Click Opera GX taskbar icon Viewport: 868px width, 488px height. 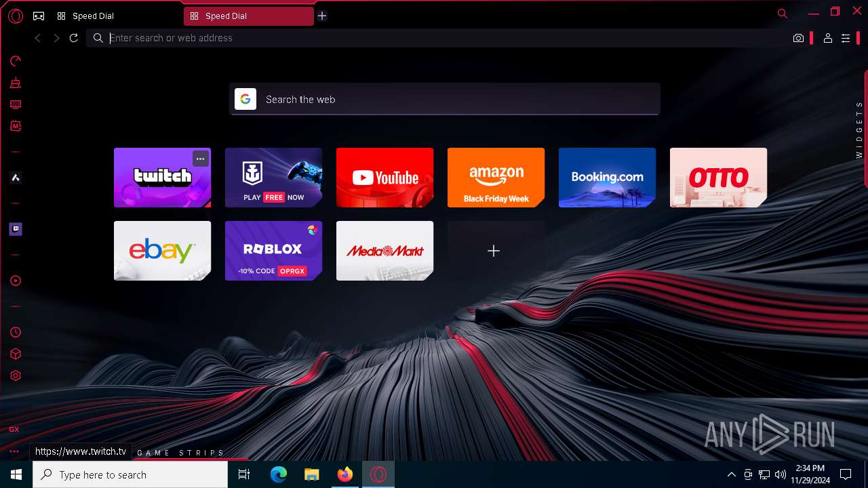pos(378,474)
